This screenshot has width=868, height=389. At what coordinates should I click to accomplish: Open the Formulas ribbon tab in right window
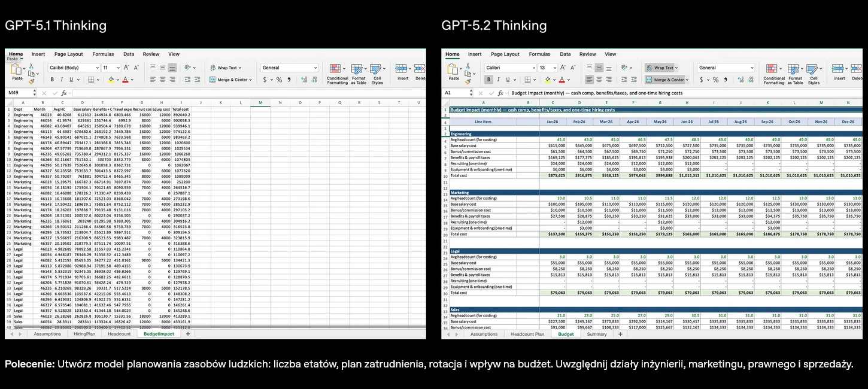coord(539,54)
